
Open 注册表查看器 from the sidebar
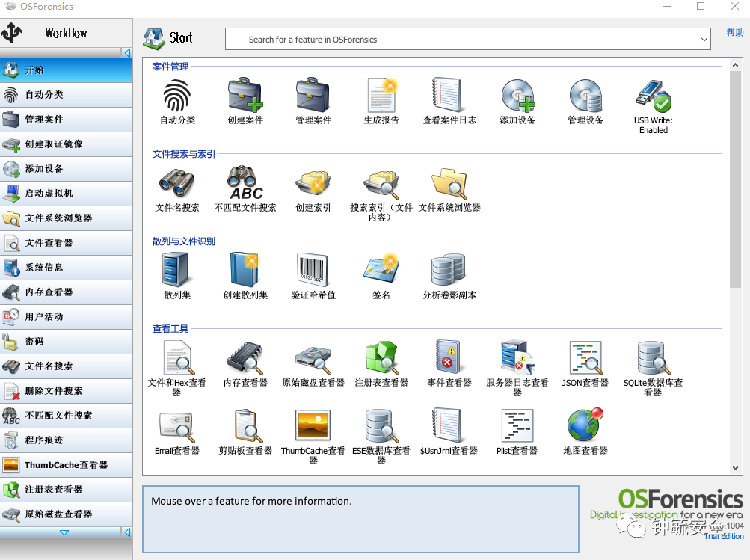(66, 490)
